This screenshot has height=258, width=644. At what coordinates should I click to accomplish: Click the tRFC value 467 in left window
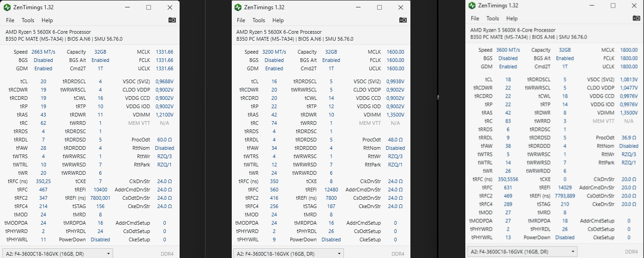click(x=43, y=190)
